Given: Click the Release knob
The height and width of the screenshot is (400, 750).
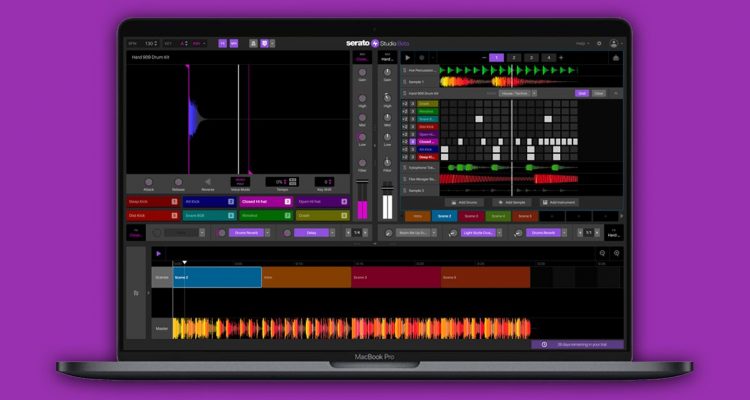Looking at the screenshot, I should point(178,182).
